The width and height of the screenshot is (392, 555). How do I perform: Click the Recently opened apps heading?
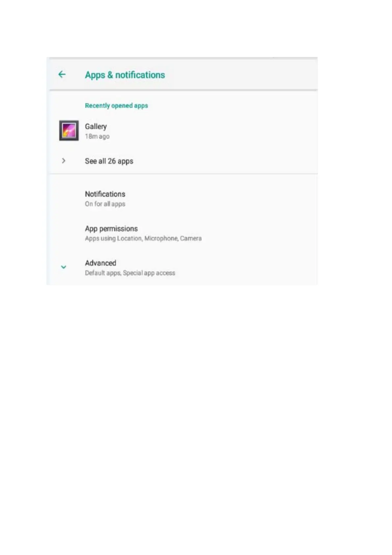(x=116, y=105)
